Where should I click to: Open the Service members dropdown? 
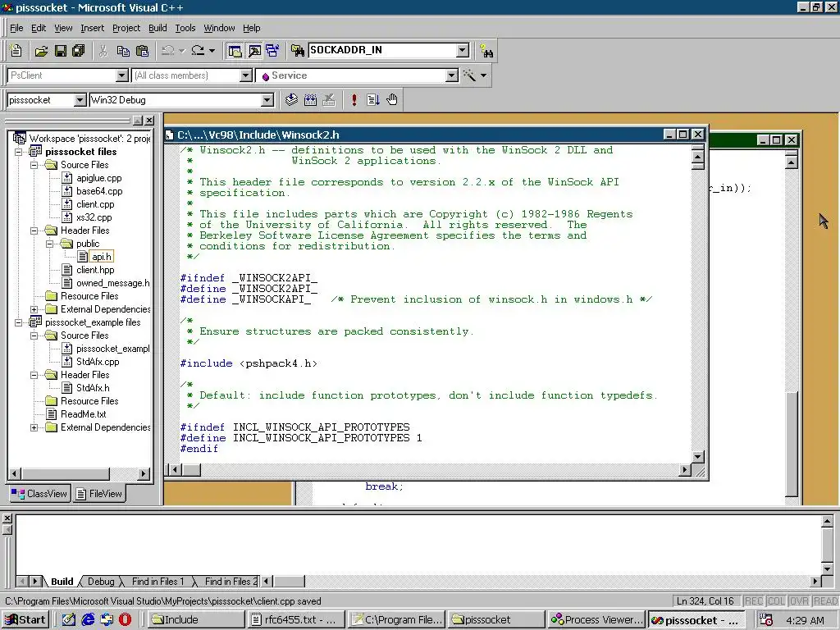tap(452, 75)
